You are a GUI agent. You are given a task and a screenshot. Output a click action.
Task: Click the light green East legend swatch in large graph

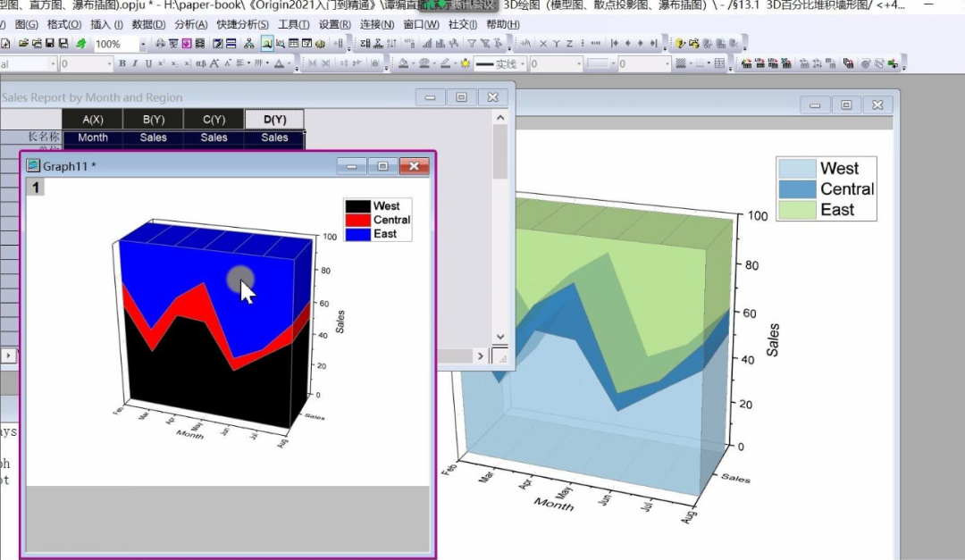797,210
